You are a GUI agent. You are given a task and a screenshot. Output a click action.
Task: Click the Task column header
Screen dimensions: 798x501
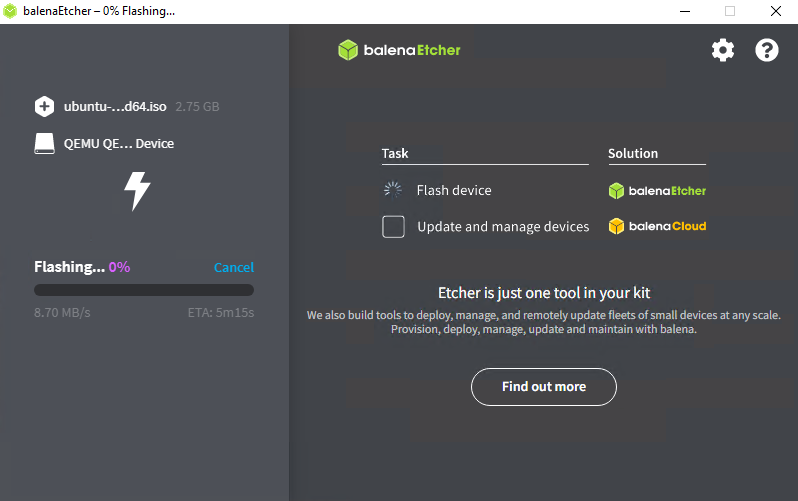(395, 153)
